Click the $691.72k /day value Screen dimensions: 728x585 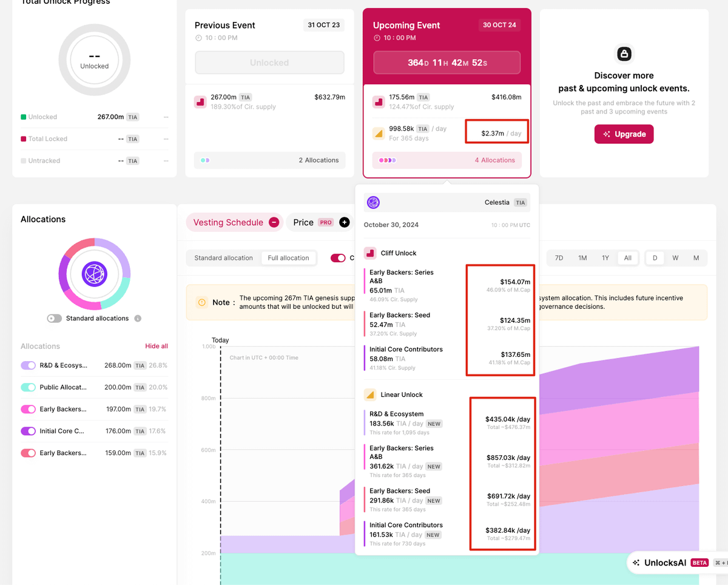coord(508,496)
